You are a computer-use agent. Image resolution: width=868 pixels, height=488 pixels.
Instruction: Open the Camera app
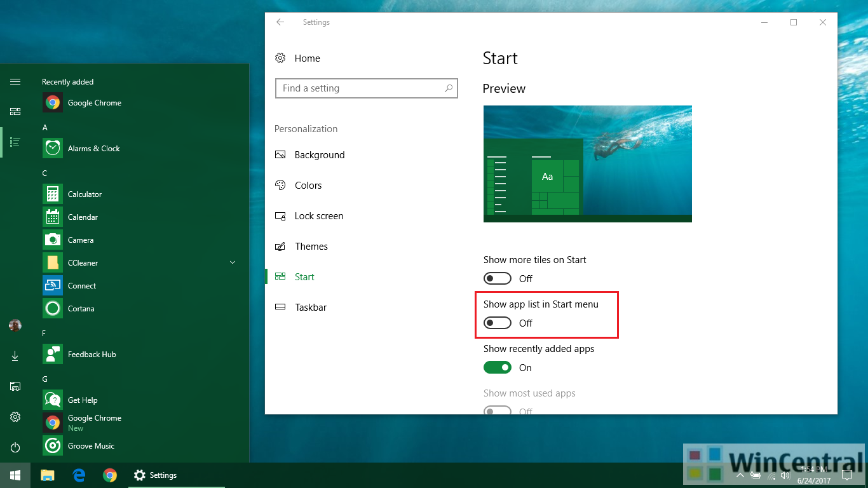(81, 240)
